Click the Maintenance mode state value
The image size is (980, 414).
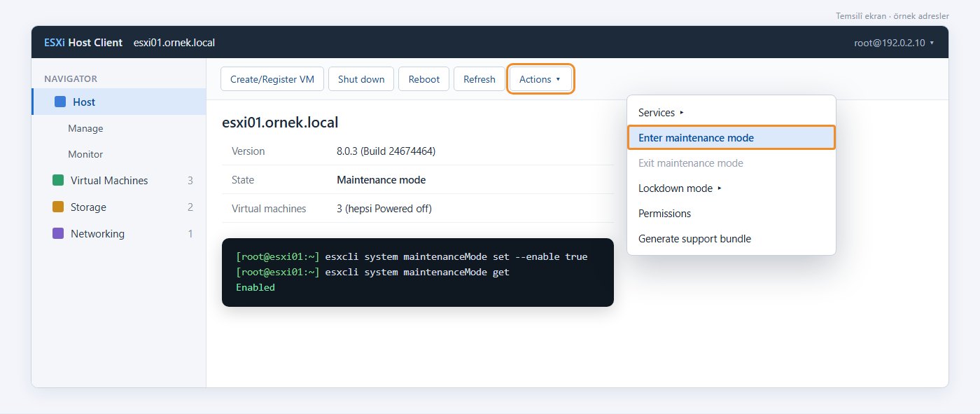point(381,179)
